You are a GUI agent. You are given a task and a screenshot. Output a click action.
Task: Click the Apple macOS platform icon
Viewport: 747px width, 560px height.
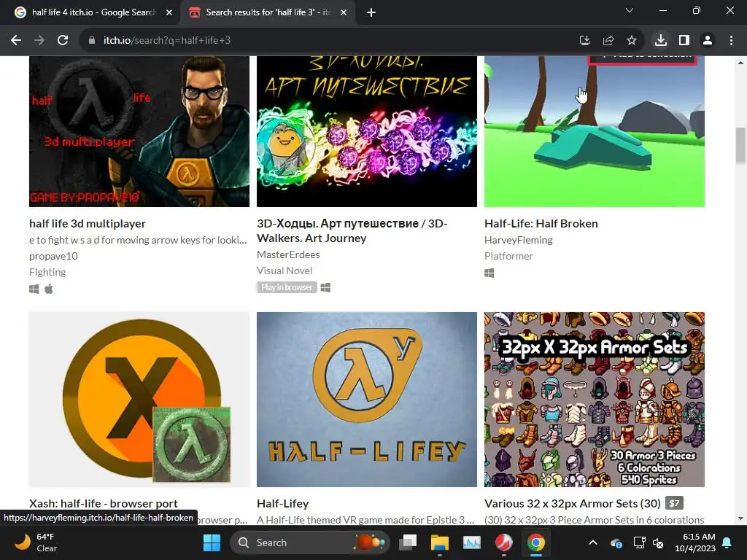[x=49, y=289]
